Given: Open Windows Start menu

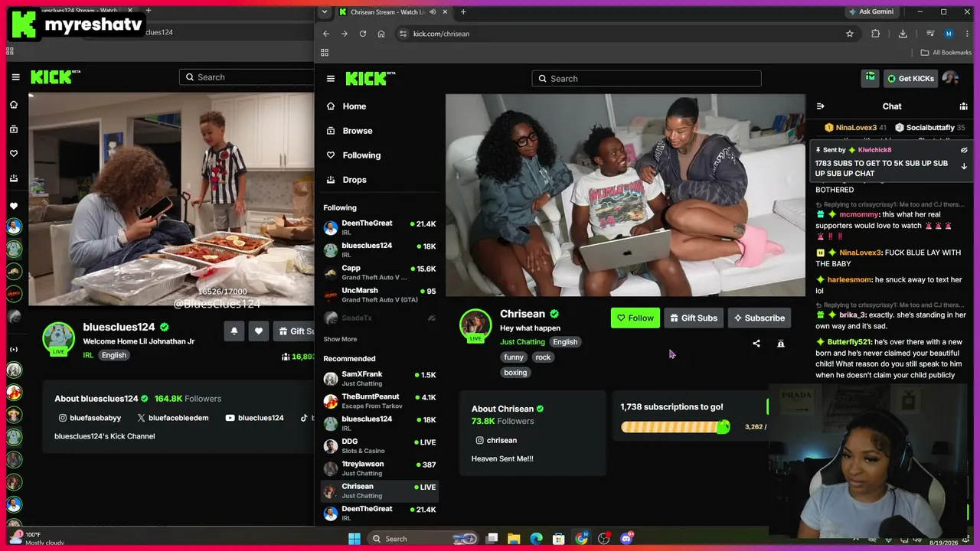Looking at the screenshot, I should [354, 539].
